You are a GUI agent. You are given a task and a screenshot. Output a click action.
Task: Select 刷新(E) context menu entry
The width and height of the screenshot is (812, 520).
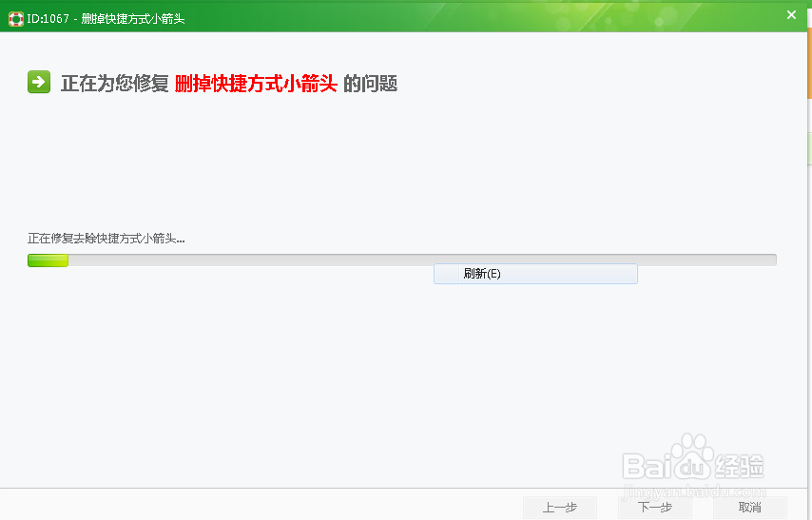click(x=535, y=274)
